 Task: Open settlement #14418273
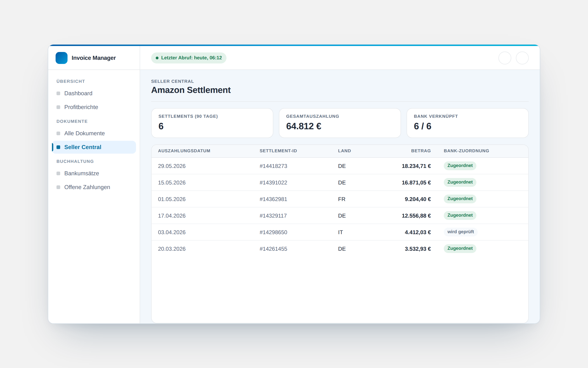(273, 166)
